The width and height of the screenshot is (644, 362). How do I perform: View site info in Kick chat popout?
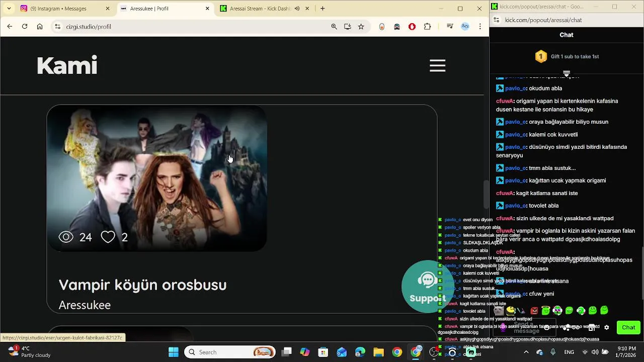(x=496, y=20)
